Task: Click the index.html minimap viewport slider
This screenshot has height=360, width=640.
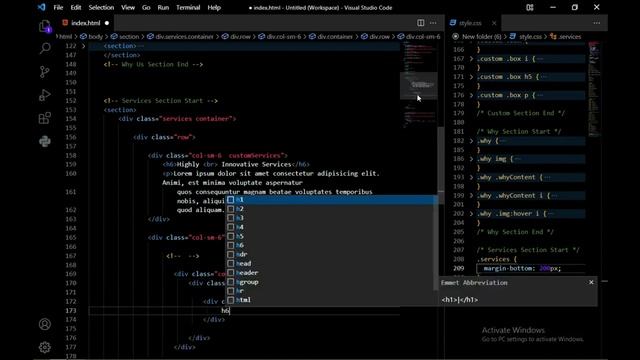Action: tap(418, 86)
